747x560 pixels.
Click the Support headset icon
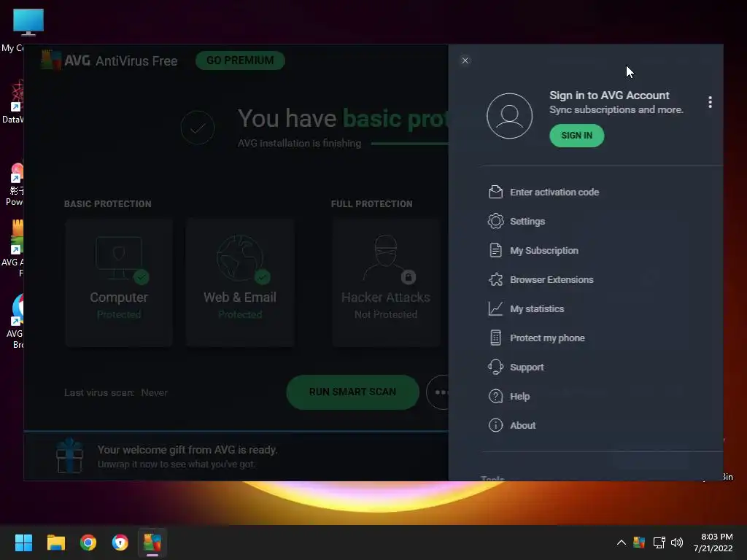pyautogui.click(x=495, y=367)
